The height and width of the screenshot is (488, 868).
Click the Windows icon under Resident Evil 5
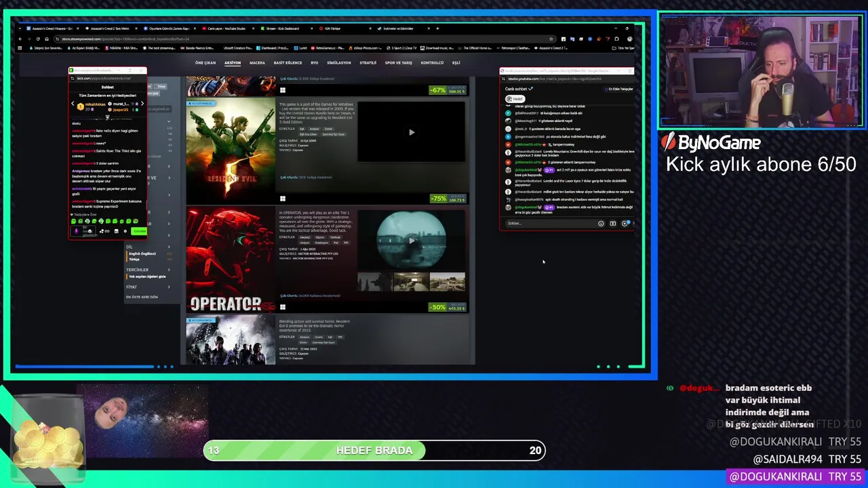283,199
